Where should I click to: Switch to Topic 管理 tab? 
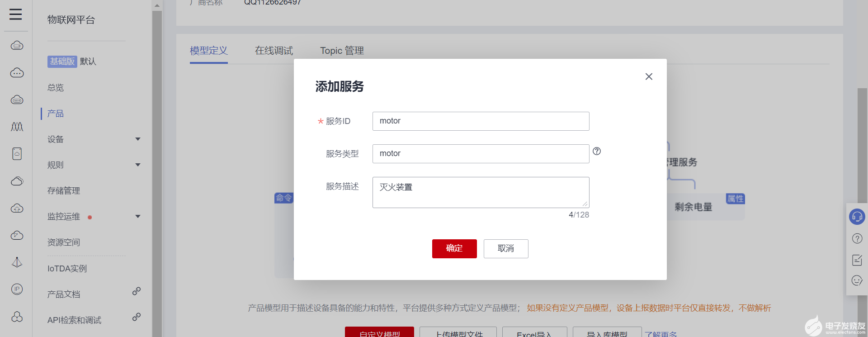coord(342,51)
